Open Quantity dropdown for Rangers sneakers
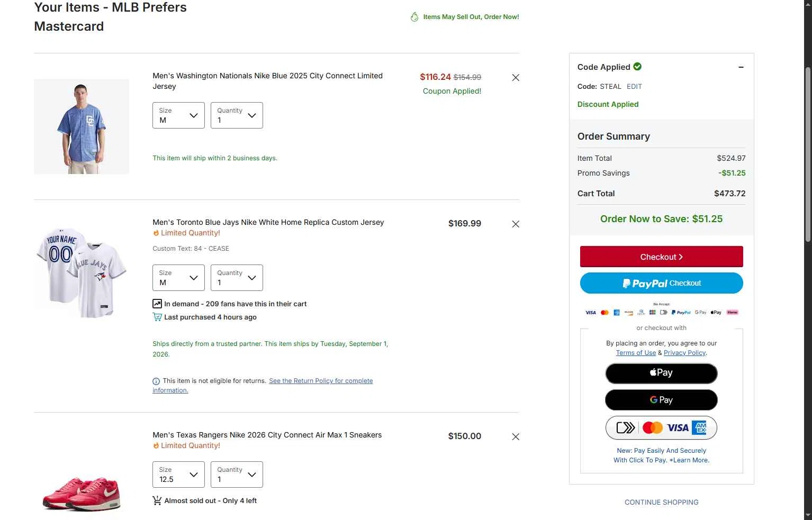This screenshot has width=812, height=520. point(237,475)
